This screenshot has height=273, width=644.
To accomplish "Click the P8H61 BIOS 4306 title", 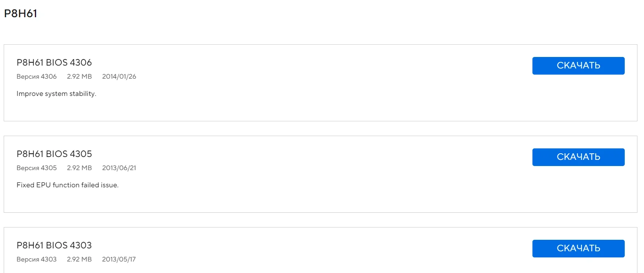I will coord(54,63).
